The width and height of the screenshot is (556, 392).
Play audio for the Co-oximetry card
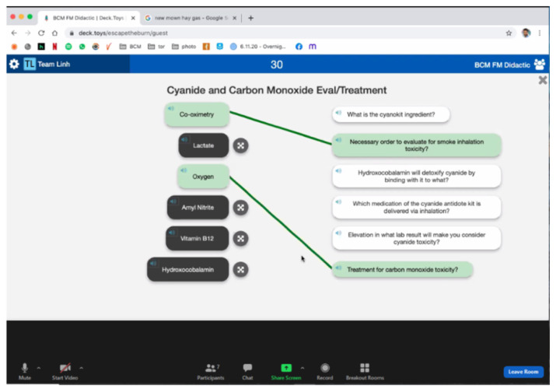pos(171,108)
